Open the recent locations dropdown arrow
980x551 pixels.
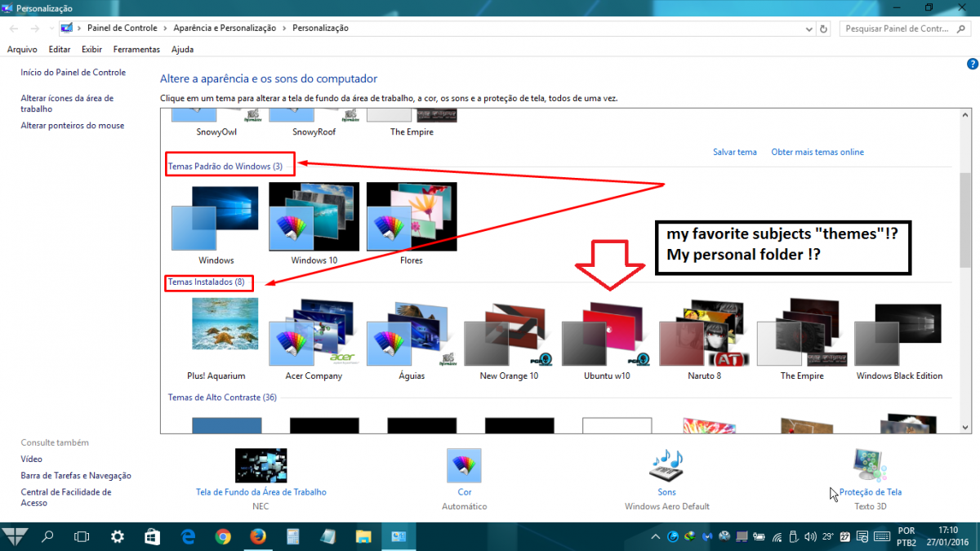click(51, 28)
